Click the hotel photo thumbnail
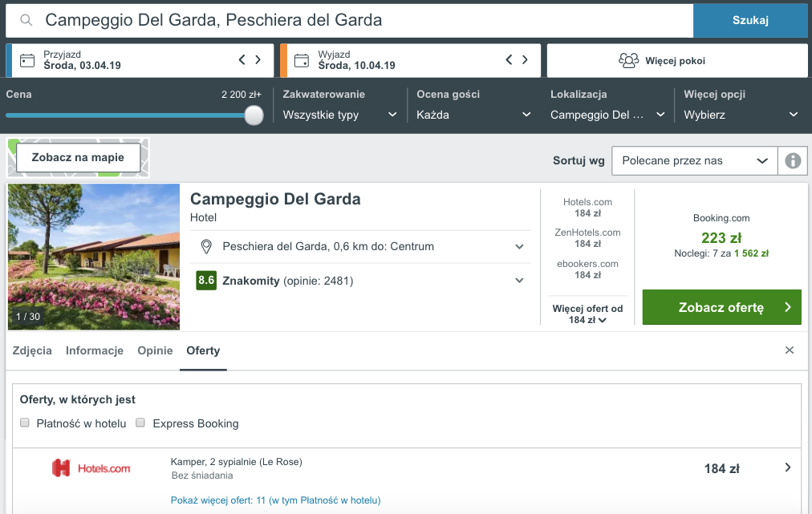812x514 pixels. pos(94,257)
